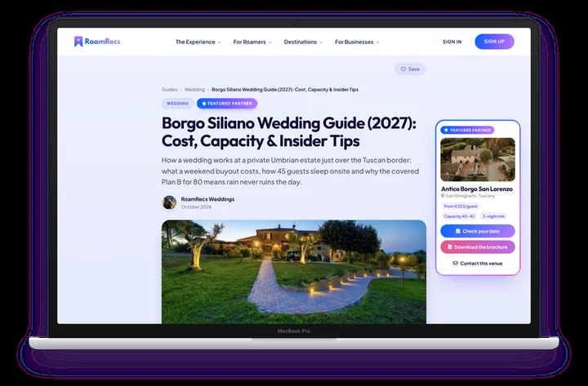Click the San Gimignano, Tuscany location pin
This screenshot has height=386, width=588.
coord(443,196)
